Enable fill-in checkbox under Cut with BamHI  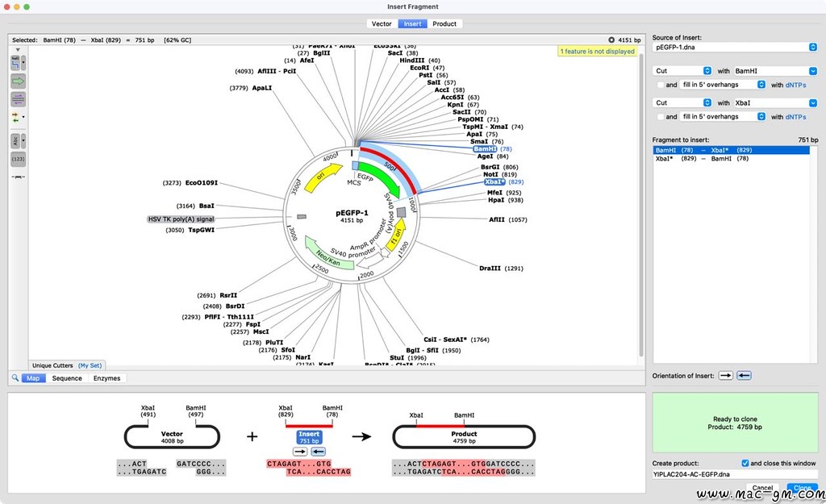pos(660,85)
